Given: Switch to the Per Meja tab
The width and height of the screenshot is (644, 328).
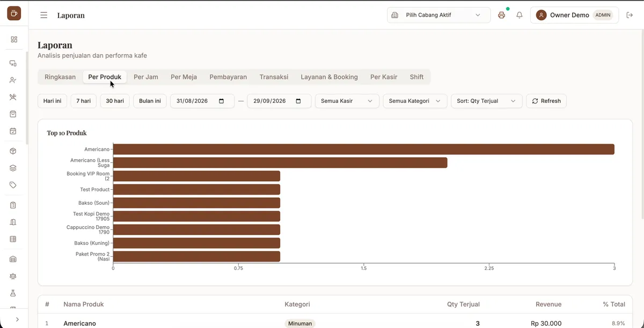Looking at the screenshot, I should (184, 77).
